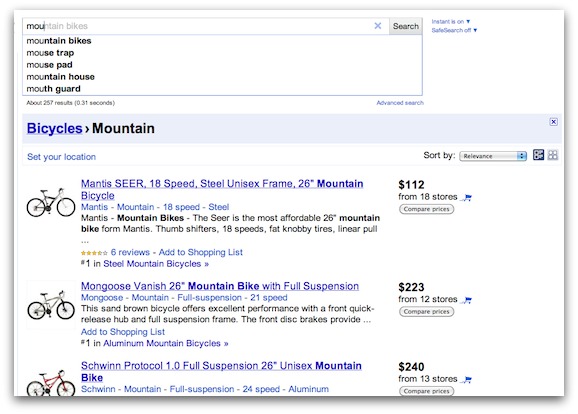Click the '18 speed' attribute link
This screenshot has width=578, height=414.
[181, 207]
